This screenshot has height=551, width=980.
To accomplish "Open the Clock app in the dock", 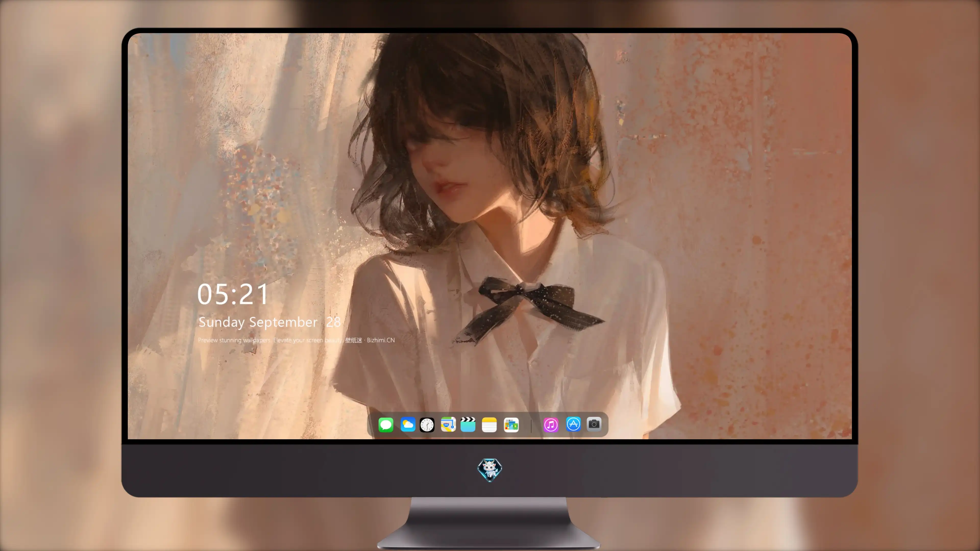I will 427,425.
